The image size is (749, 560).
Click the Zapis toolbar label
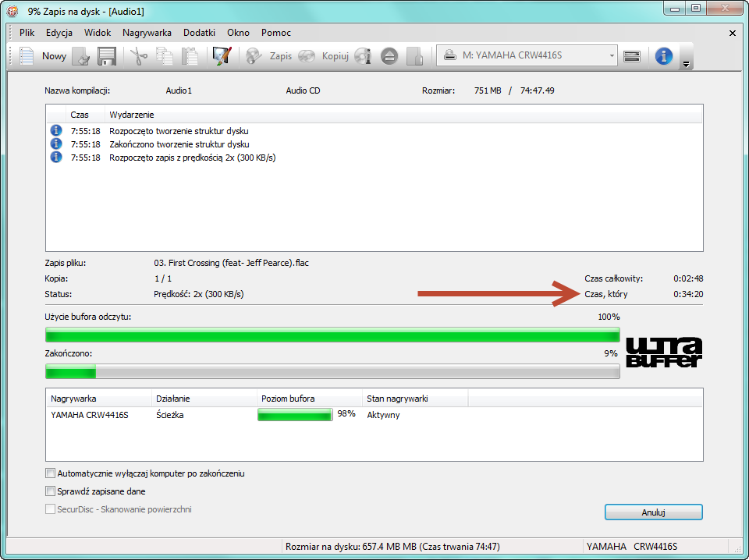pos(280,56)
